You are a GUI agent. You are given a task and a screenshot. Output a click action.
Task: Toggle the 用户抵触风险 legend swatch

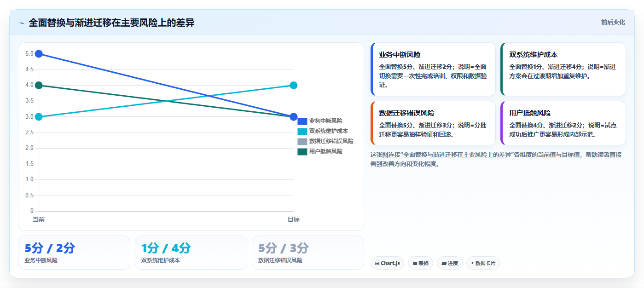302,151
